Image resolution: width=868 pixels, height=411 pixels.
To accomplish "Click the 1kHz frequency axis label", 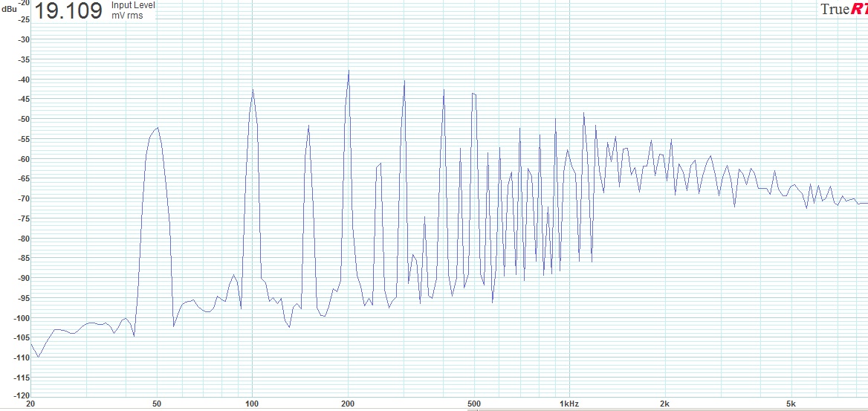I will 569,404.
